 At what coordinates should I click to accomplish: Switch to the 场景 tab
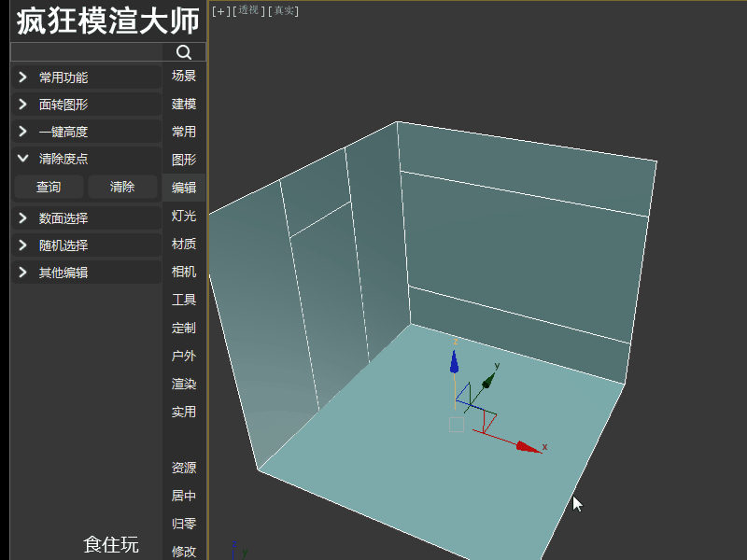(184, 76)
